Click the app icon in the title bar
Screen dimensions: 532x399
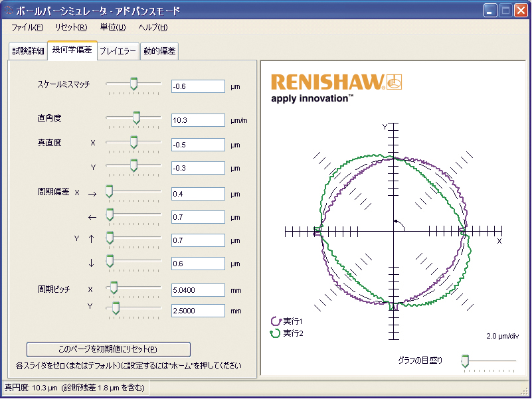click(x=9, y=11)
